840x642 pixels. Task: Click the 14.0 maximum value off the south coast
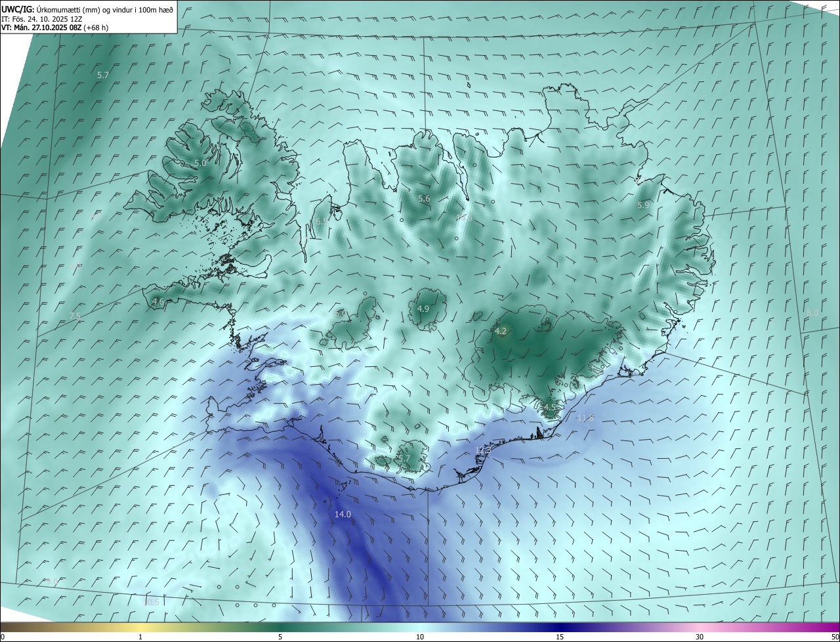pos(343,514)
